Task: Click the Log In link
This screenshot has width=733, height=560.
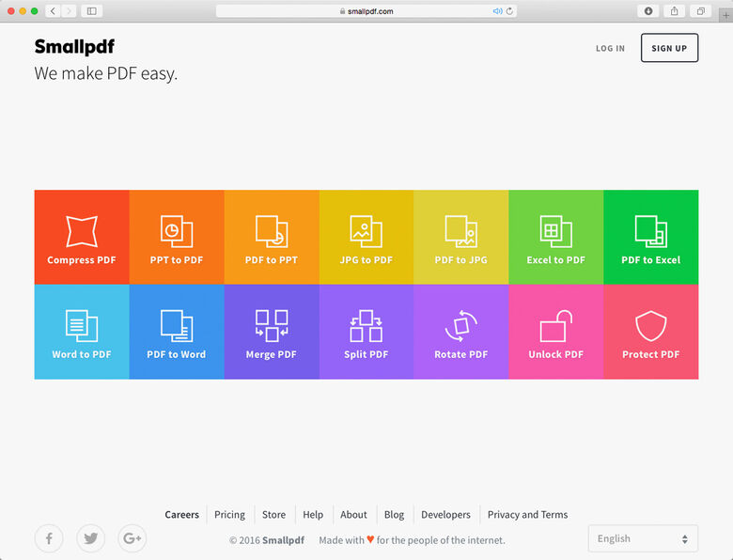Action: coord(610,48)
